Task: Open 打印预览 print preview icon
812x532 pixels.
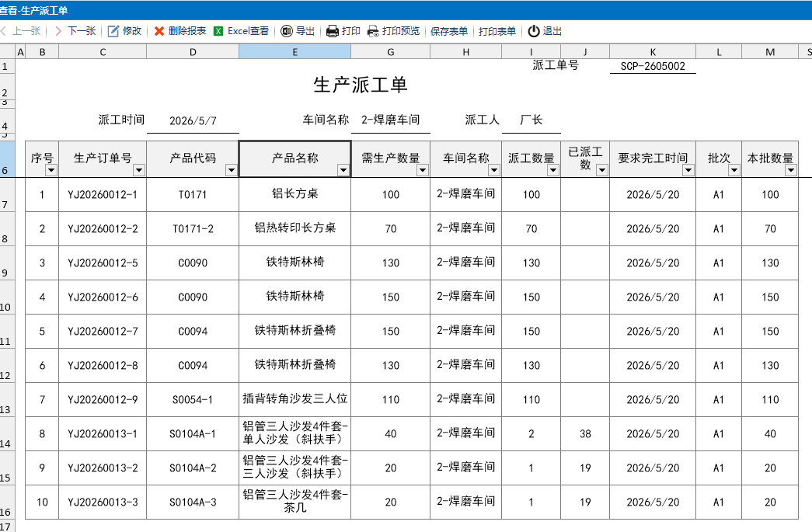Action: click(373, 31)
